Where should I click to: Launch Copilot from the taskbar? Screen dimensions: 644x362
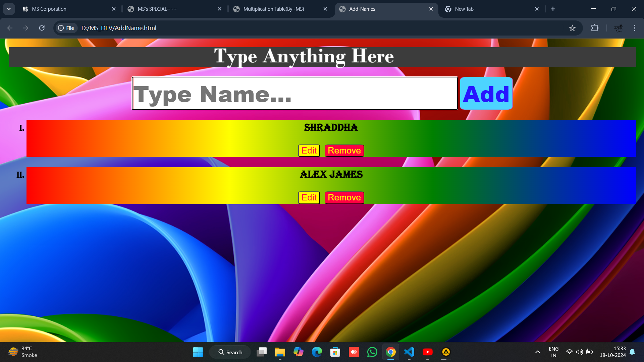pyautogui.click(x=298, y=352)
